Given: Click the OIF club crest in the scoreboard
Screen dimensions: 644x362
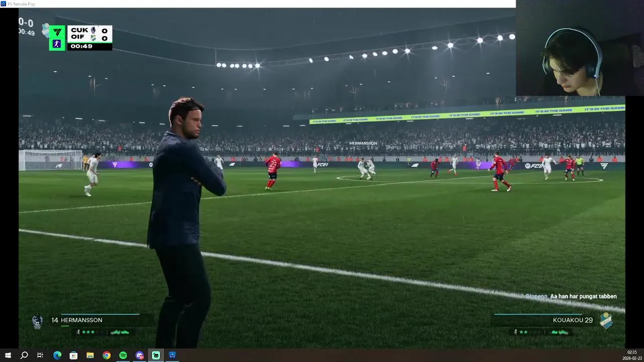Looking at the screenshot, I should coord(93,38).
